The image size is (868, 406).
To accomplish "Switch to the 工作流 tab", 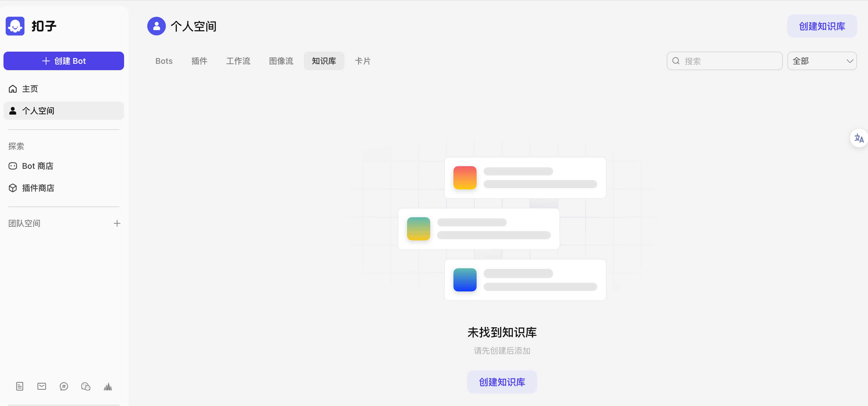I will pyautogui.click(x=238, y=61).
